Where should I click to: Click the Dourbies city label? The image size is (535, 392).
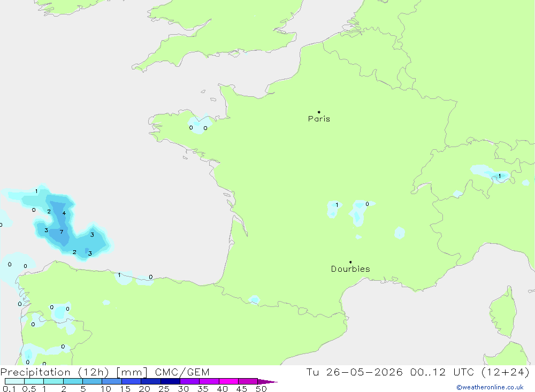tap(350, 269)
